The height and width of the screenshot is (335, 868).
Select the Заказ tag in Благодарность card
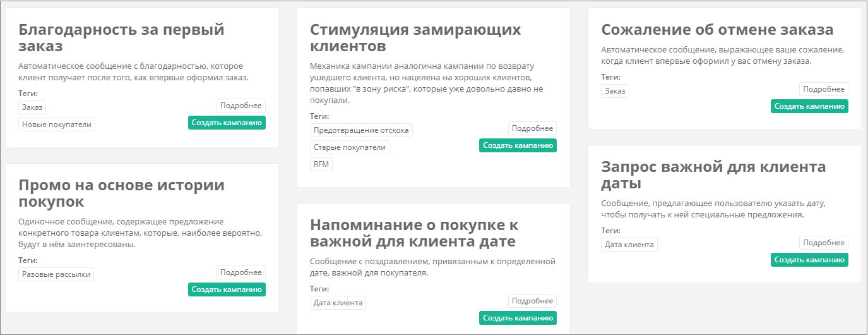(x=32, y=107)
